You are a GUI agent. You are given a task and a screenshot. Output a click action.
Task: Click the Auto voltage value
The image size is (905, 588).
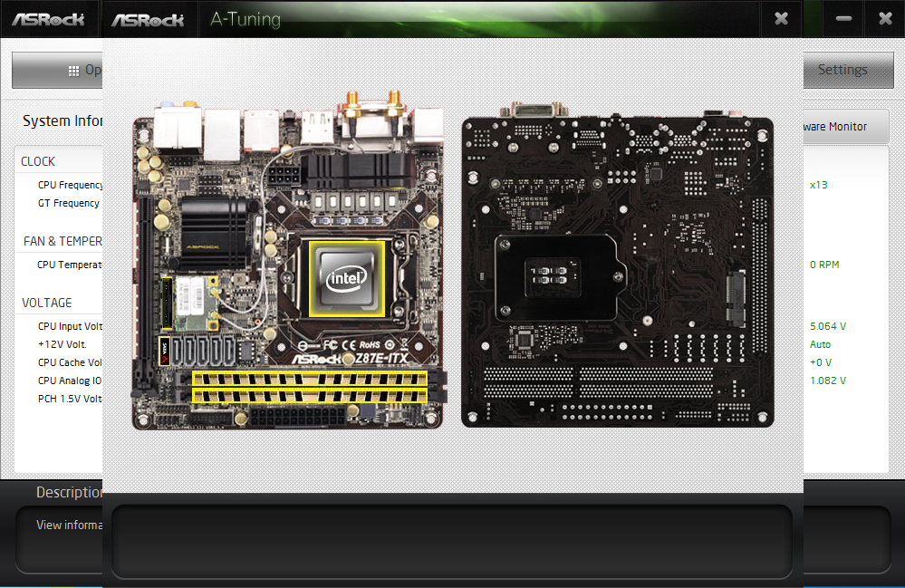(x=820, y=344)
